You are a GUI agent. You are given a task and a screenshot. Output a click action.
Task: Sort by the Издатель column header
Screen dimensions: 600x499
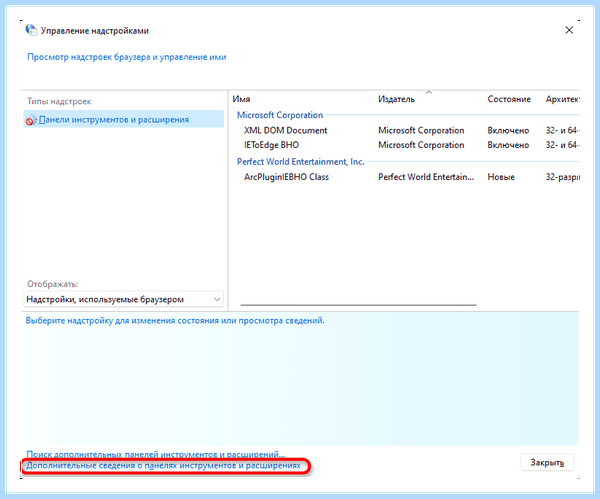[396, 99]
